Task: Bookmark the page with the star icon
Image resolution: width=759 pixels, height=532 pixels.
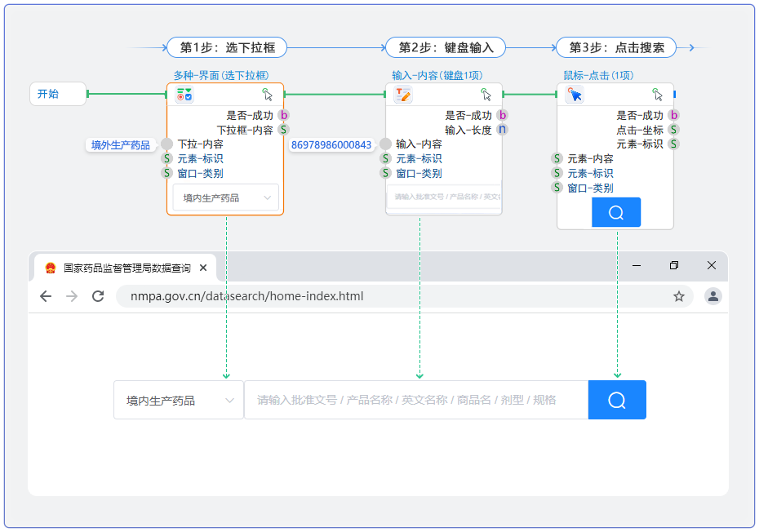Action: [x=679, y=296]
